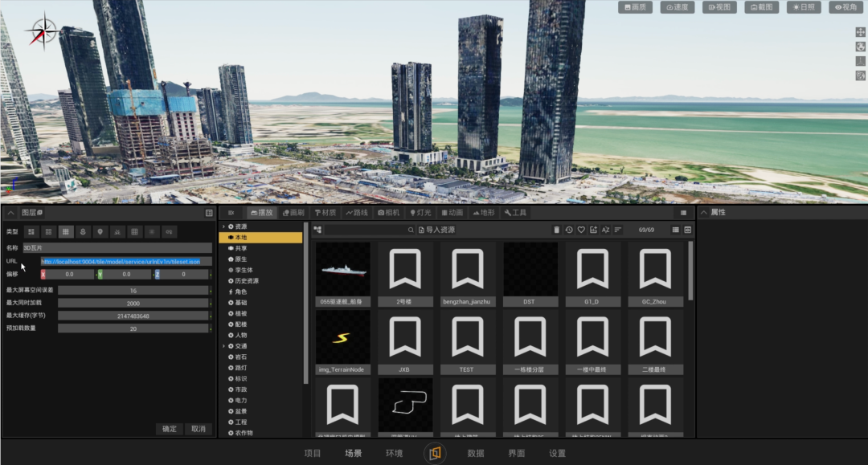Image resolution: width=868 pixels, height=465 pixels.
Task: Toggle the 视角 eye button
Action: pyautogui.click(x=845, y=7)
